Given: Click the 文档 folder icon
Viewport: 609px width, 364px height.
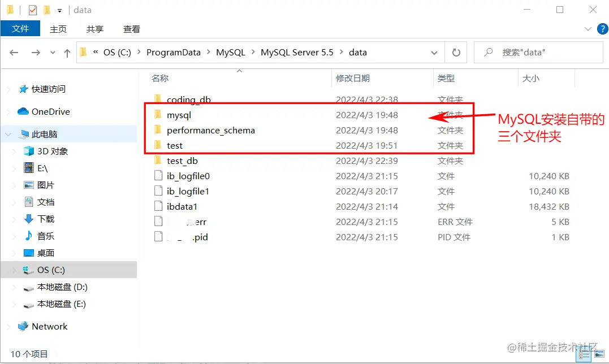Looking at the screenshot, I should [29, 202].
